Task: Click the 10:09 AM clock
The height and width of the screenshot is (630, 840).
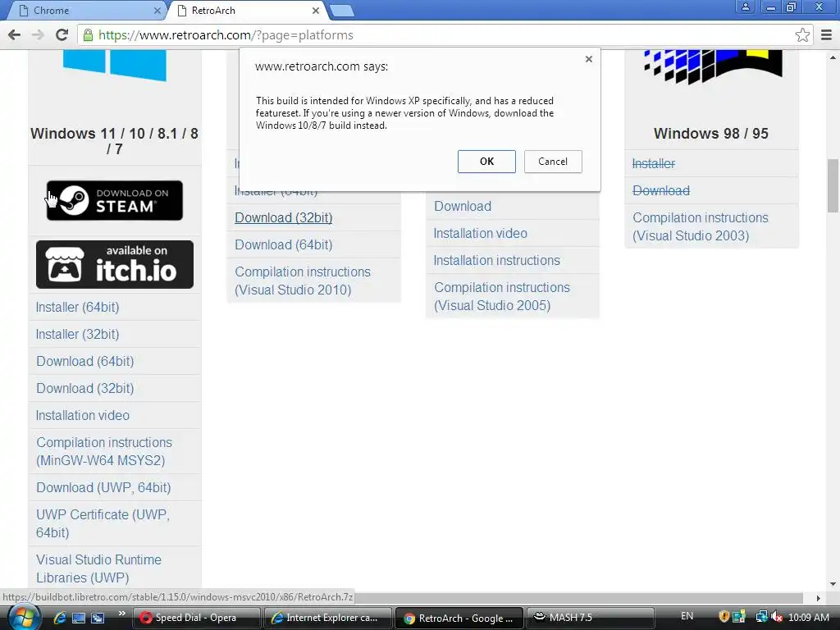Action: (808, 617)
